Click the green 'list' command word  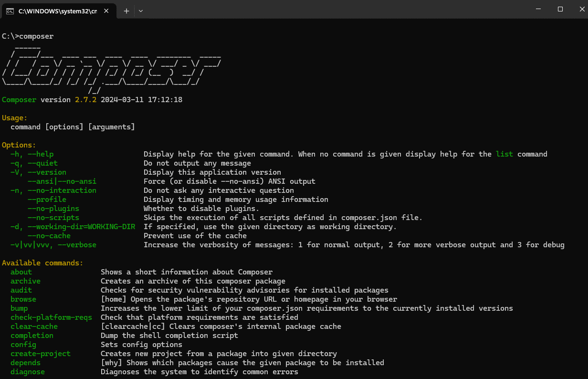pyautogui.click(x=504, y=154)
